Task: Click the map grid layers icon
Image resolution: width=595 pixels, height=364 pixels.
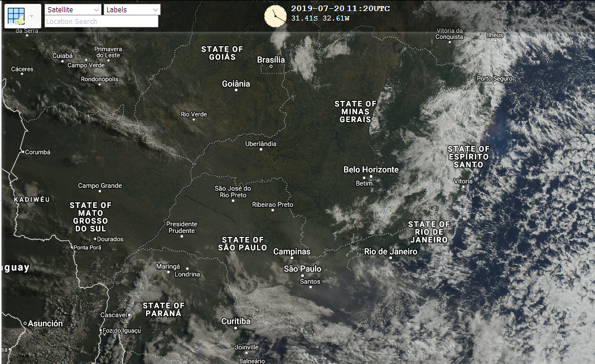Action: pyautogui.click(x=16, y=16)
